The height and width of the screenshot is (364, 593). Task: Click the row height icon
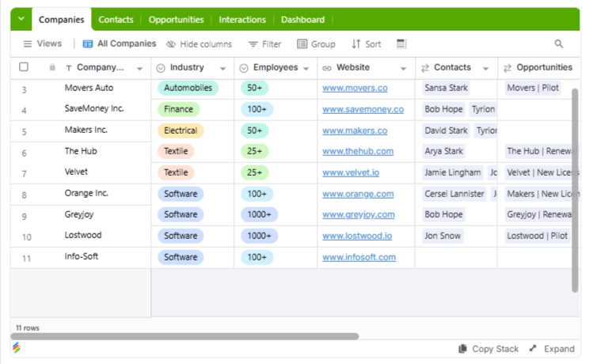click(x=401, y=44)
